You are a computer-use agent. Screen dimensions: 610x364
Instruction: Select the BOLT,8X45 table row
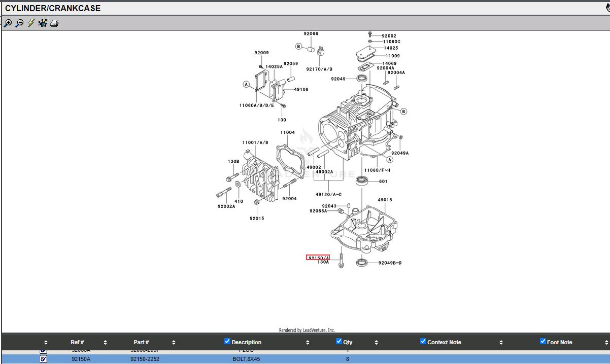pos(246,359)
